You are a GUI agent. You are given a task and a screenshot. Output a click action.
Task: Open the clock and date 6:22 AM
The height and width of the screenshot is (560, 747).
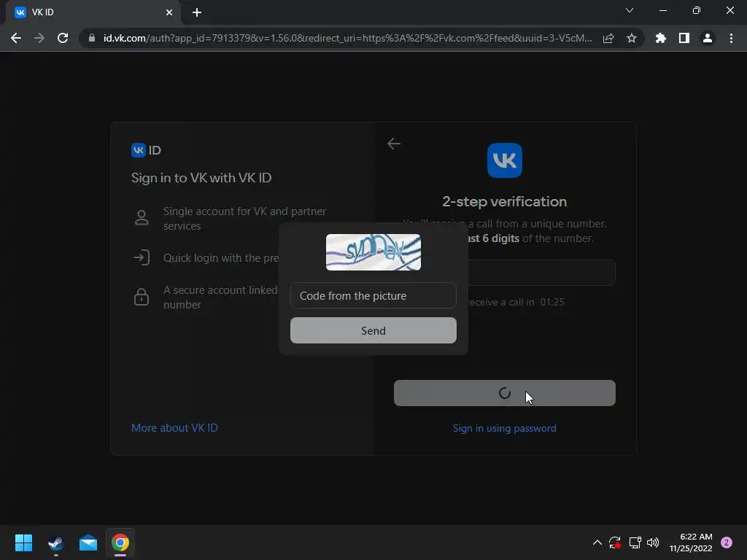(x=691, y=542)
